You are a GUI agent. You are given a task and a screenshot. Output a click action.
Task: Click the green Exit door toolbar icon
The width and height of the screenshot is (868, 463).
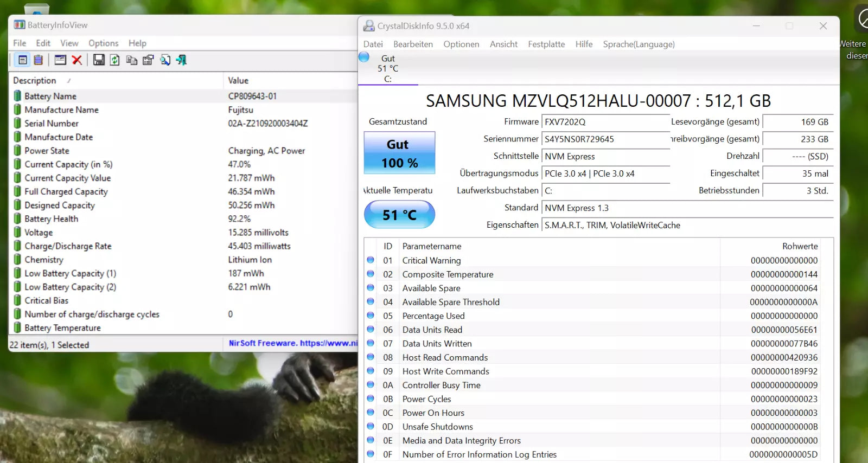coord(181,60)
